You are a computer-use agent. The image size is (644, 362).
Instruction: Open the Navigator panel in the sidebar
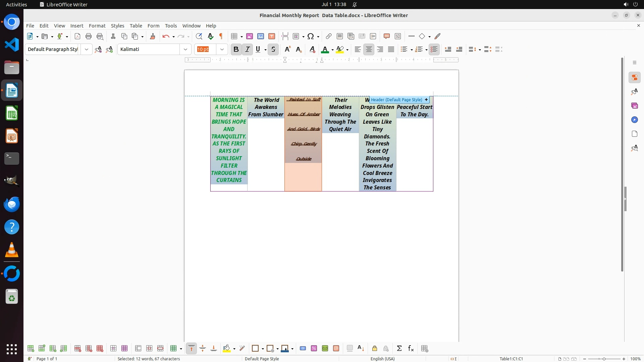pos(634,120)
